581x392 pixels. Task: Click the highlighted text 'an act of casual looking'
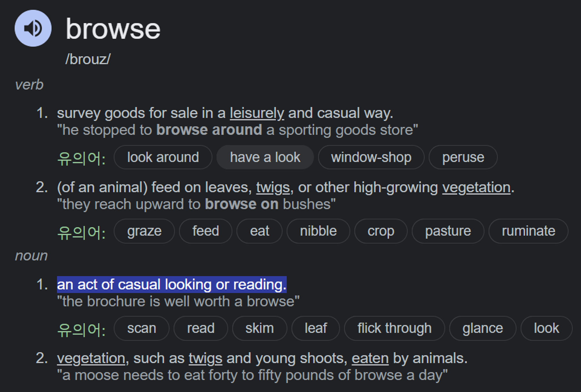(x=134, y=285)
